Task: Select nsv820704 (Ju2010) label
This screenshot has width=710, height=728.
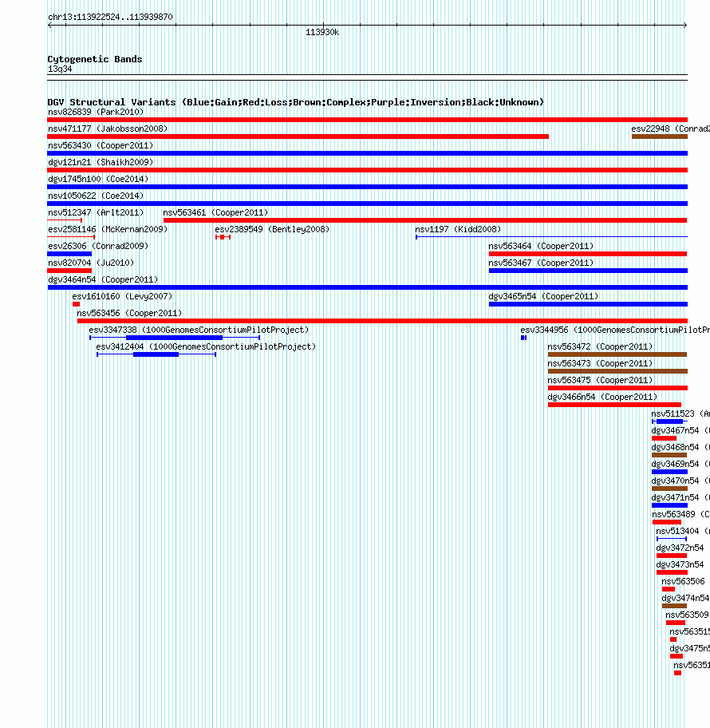Action: point(91,263)
